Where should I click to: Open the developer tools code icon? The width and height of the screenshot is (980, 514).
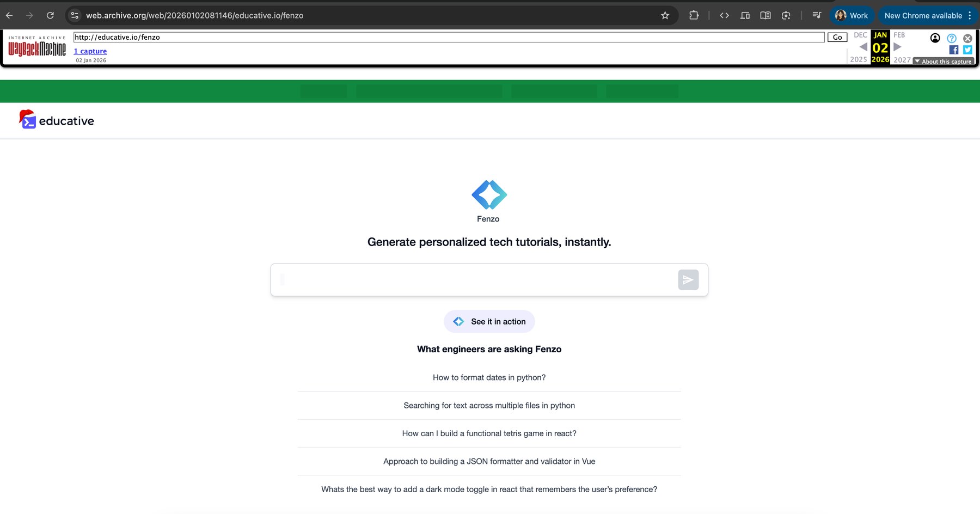724,15
